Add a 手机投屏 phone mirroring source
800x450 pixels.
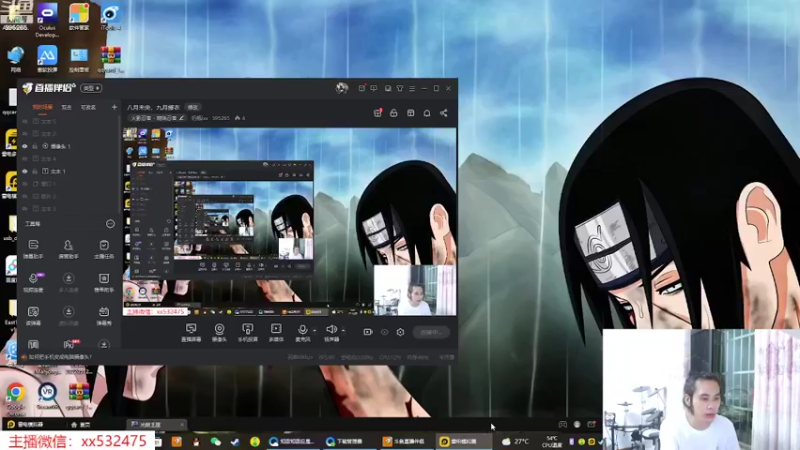(247, 333)
